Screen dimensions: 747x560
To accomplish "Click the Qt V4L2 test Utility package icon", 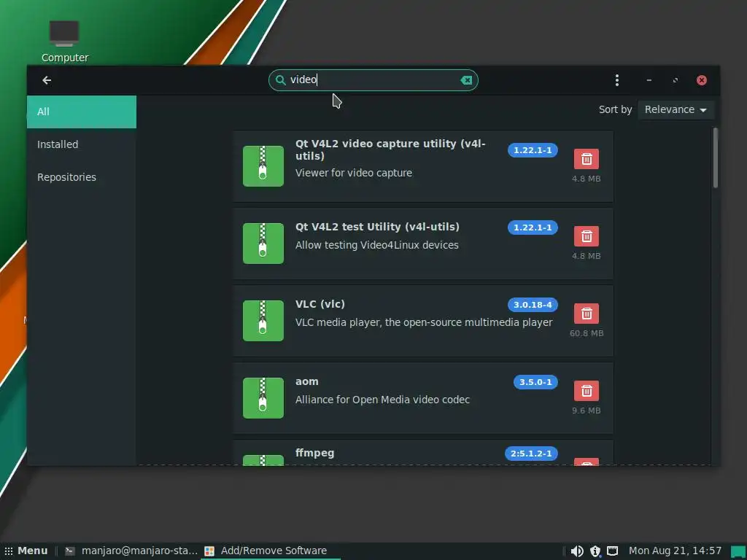I will [263, 244].
